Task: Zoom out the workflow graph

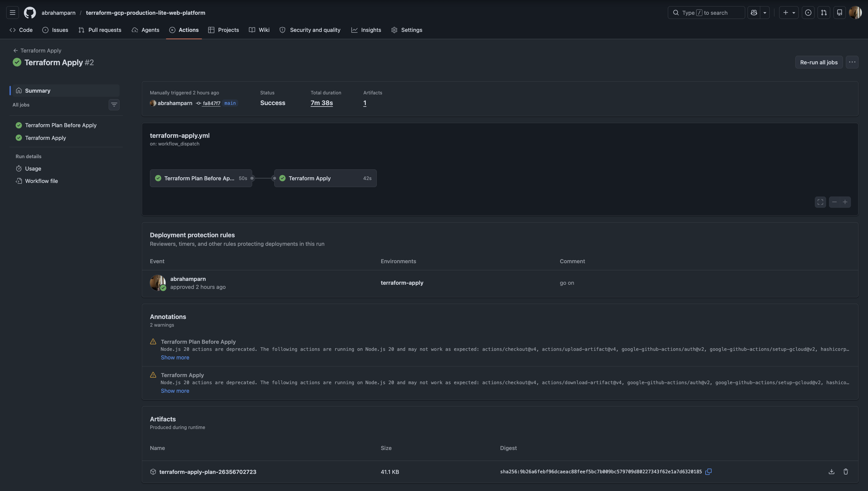Action: 834,202
